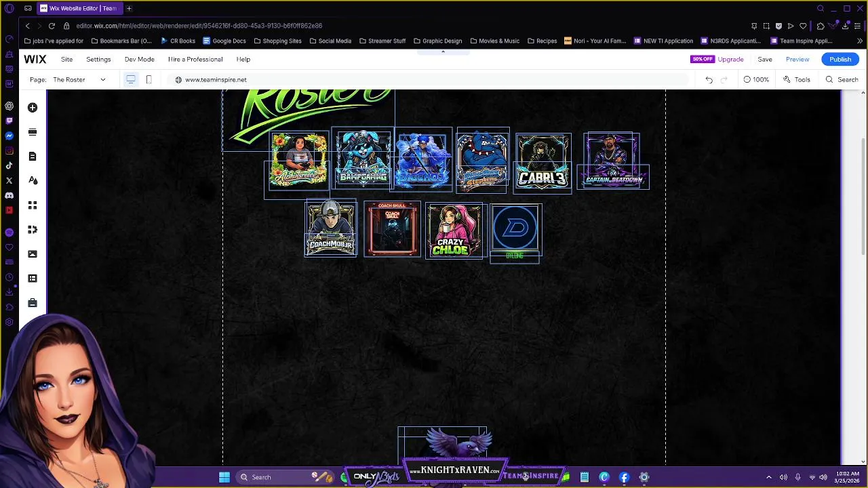Switch to mobile editor view
Screen dimensions: 868x488
pos(149,79)
